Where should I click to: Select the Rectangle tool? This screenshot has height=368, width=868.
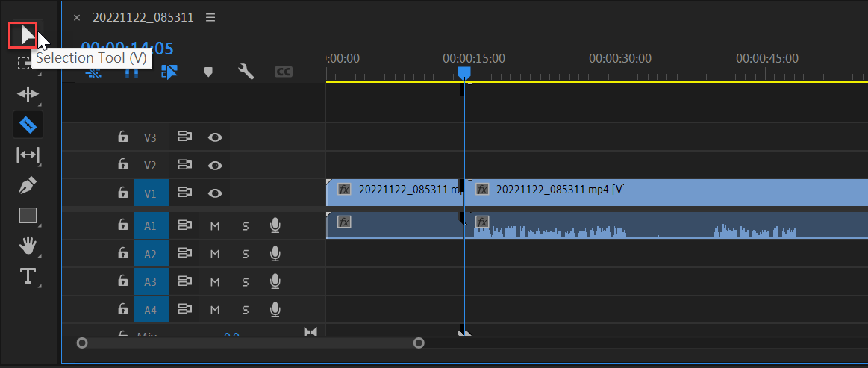pyautogui.click(x=28, y=215)
